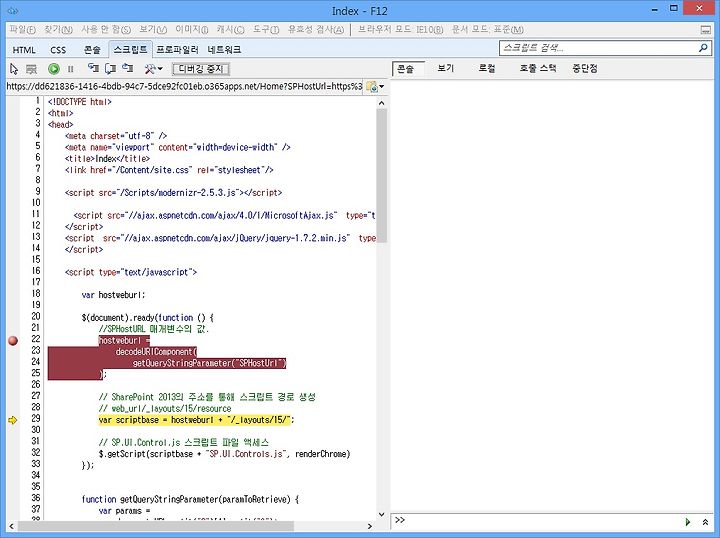Click the horizontal scrollbar thumb in code pane
Screen dimensions: 720x538
[156, 526]
